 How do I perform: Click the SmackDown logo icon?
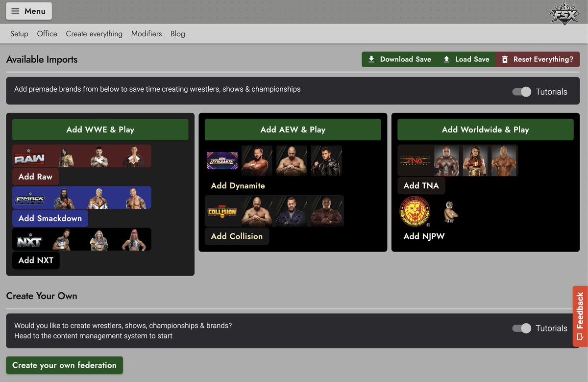(29, 199)
